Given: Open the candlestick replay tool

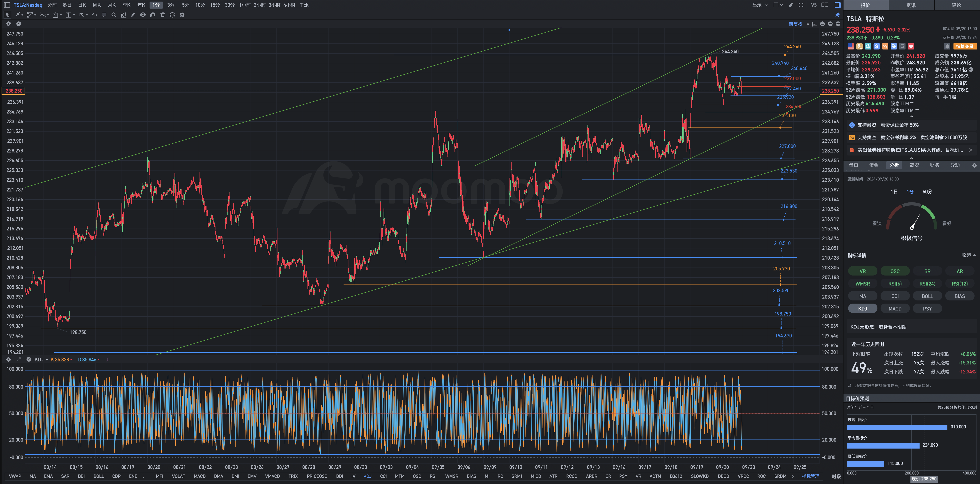Looking at the screenshot, I should [x=124, y=15].
